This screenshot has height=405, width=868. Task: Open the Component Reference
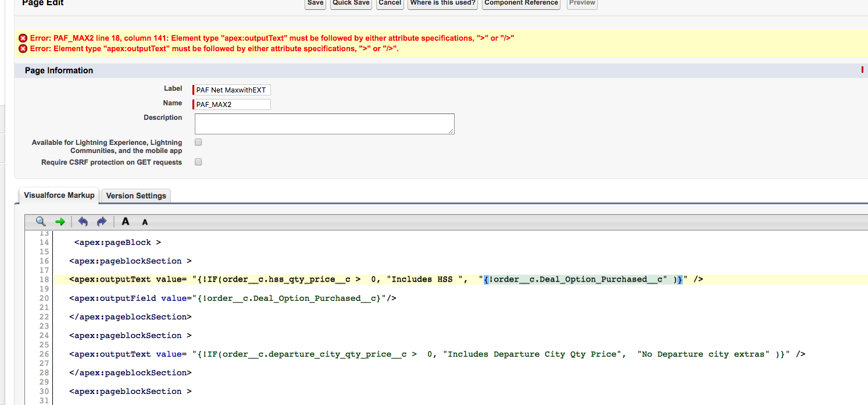pyautogui.click(x=520, y=3)
